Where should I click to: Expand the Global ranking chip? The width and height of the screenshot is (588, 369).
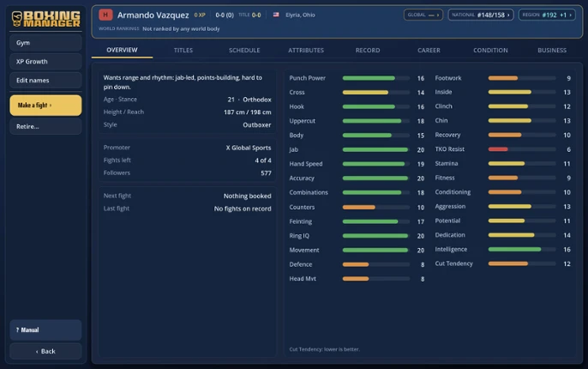pos(423,15)
